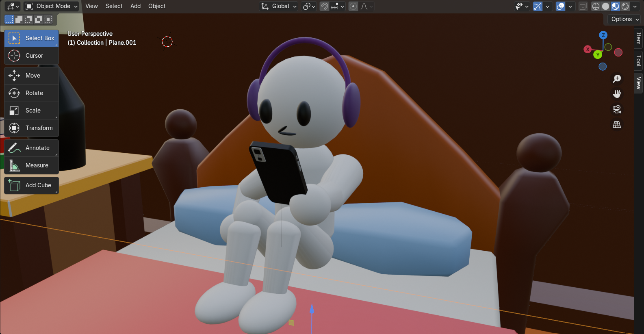644x334 pixels.
Task: Click the Move tool
Action: [x=31, y=76]
